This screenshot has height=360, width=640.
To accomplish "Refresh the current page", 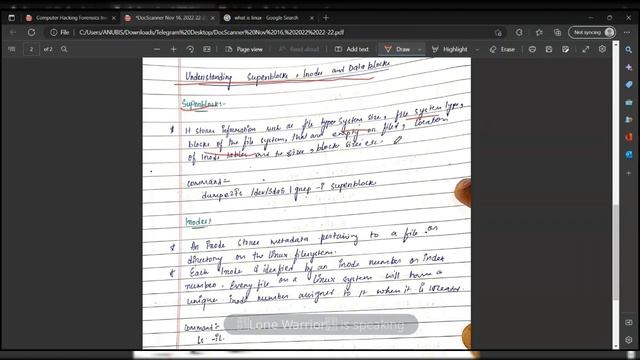I will 31,32.
